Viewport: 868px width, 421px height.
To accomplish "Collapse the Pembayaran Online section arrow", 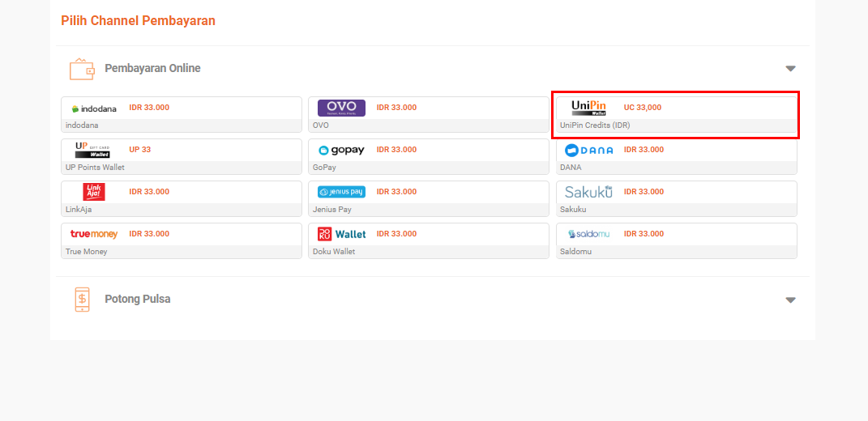I will (790, 69).
